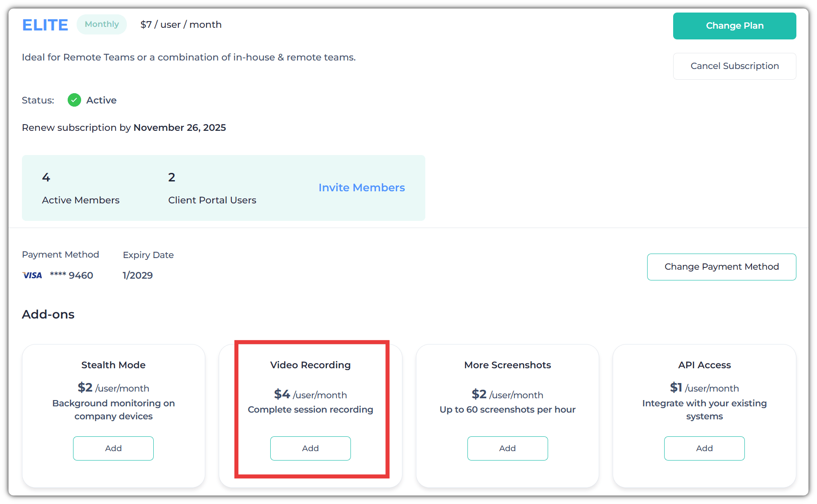This screenshot has height=504, width=817.
Task: Click the Stealth Mode card title
Action: [113, 365]
